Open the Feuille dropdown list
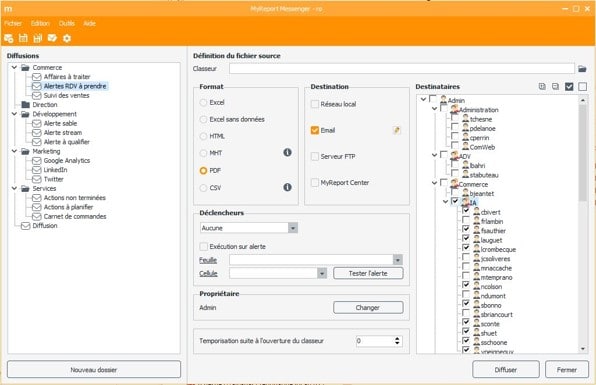Image resolution: width=596 pixels, height=385 pixels. (x=398, y=260)
